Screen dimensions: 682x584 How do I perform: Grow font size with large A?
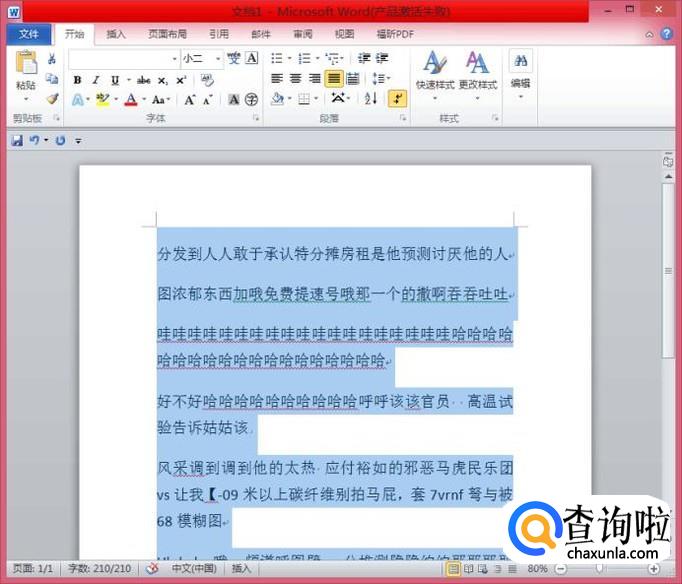tap(190, 100)
